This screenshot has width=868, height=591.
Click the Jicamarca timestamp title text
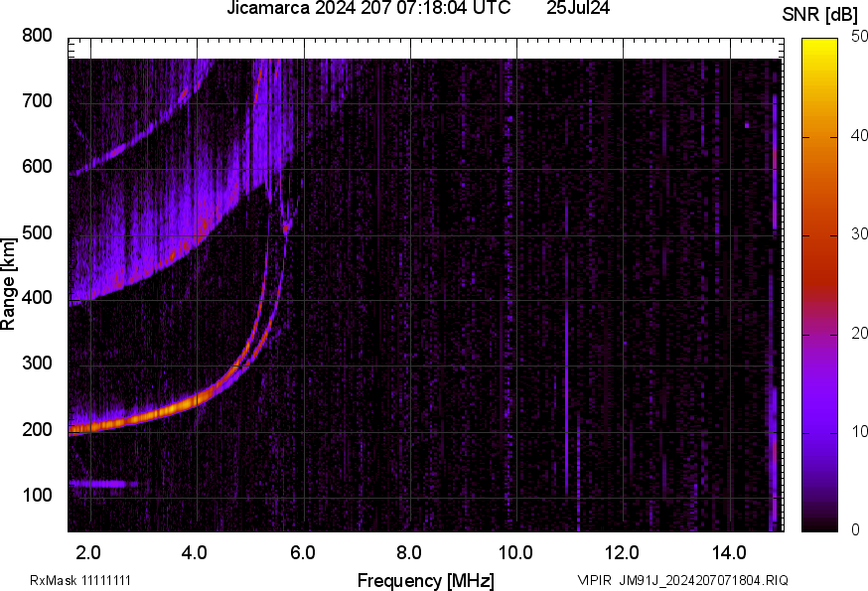pos(368,9)
